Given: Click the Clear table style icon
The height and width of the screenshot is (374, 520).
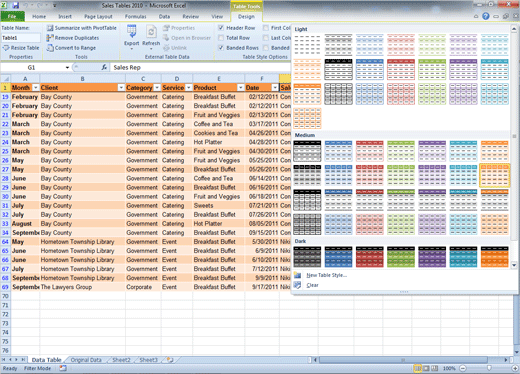Looking at the screenshot, I should [x=297, y=285].
